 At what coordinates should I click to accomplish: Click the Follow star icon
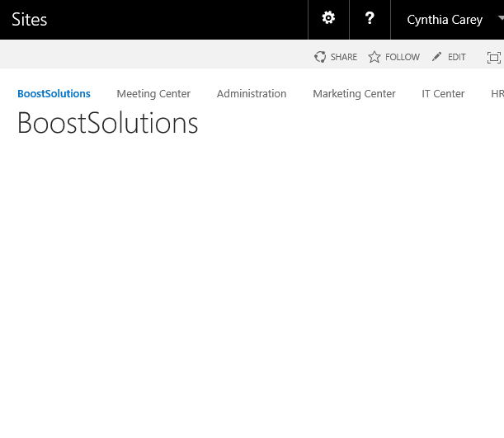tap(374, 57)
